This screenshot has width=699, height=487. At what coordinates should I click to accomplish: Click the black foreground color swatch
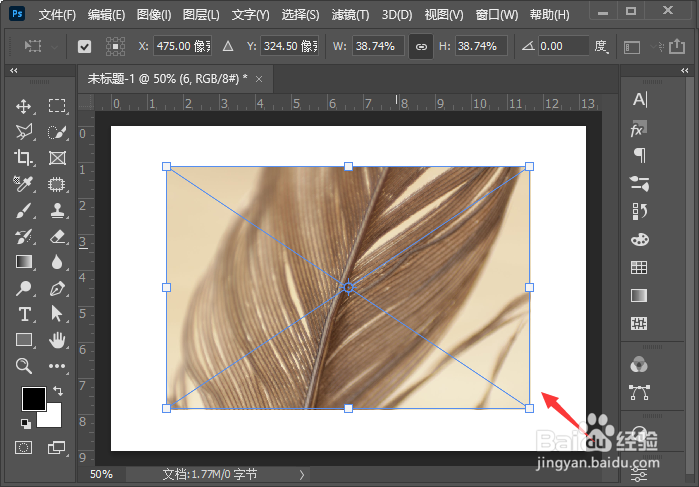click(34, 399)
